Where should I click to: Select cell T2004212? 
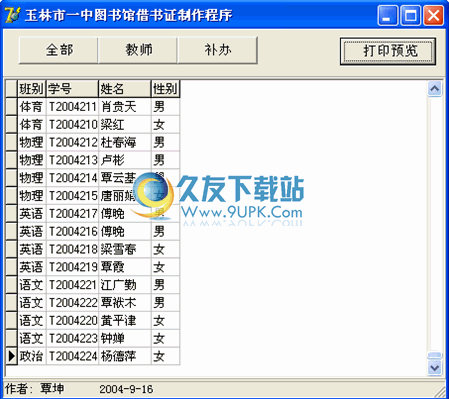click(x=72, y=143)
